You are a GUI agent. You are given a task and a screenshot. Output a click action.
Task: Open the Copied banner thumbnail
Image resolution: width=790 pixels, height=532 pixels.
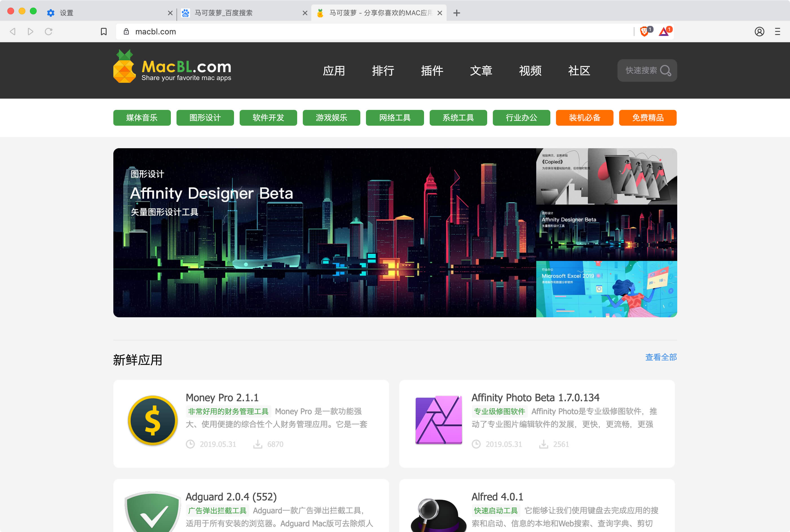pos(607,176)
